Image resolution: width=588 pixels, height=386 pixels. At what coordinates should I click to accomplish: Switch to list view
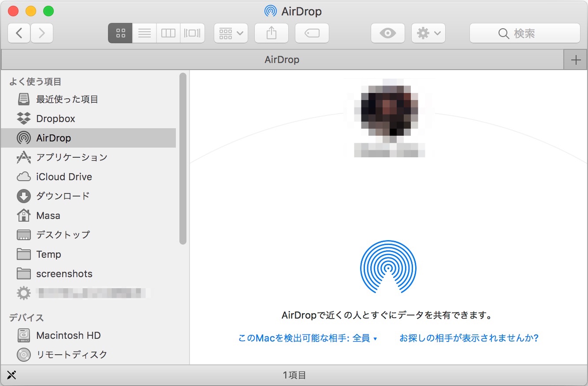click(145, 33)
